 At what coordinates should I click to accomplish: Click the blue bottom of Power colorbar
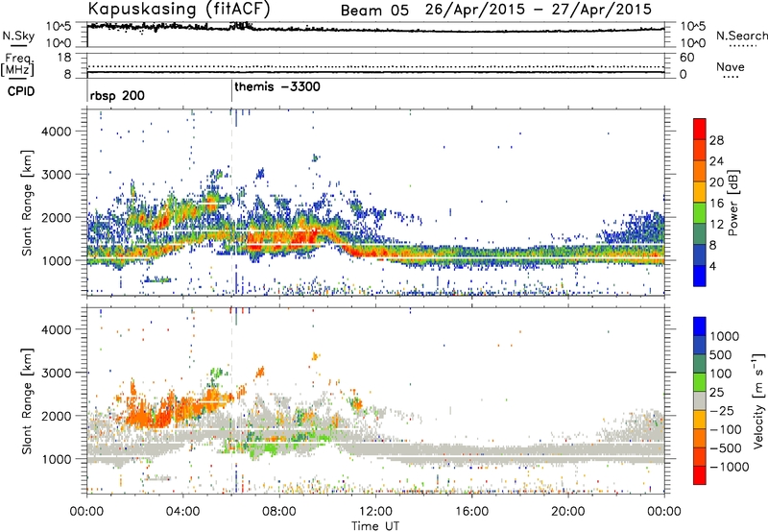click(x=700, y=276)
